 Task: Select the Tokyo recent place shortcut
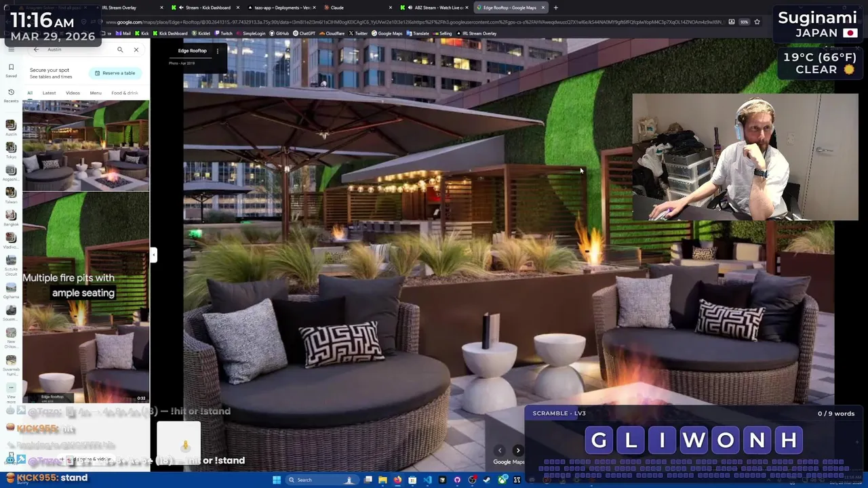(x=11, y=150)
